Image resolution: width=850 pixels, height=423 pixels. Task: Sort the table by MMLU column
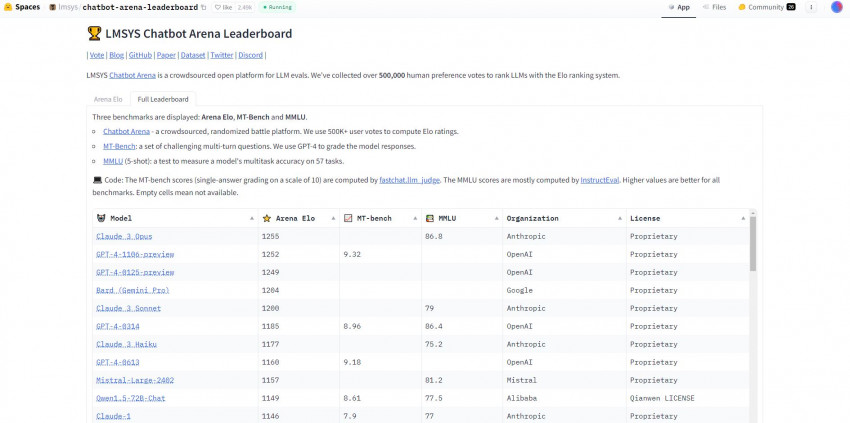coord(497,218)
